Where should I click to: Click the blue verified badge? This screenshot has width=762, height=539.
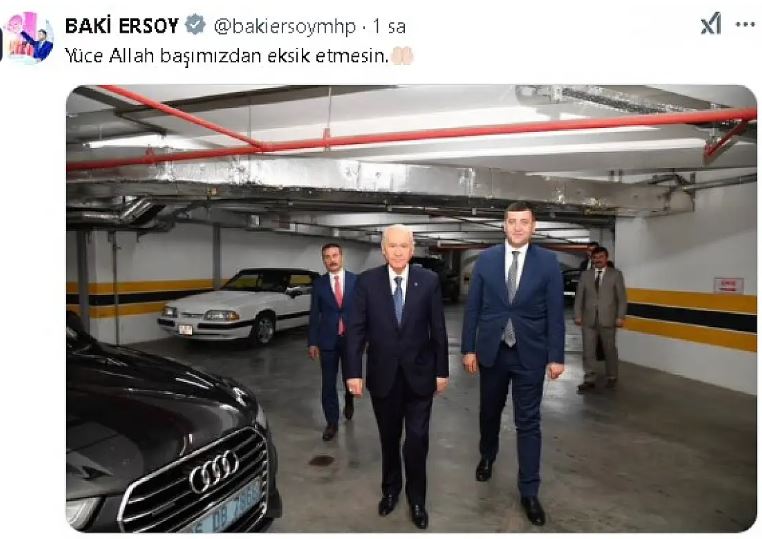[x=195, y=25]
